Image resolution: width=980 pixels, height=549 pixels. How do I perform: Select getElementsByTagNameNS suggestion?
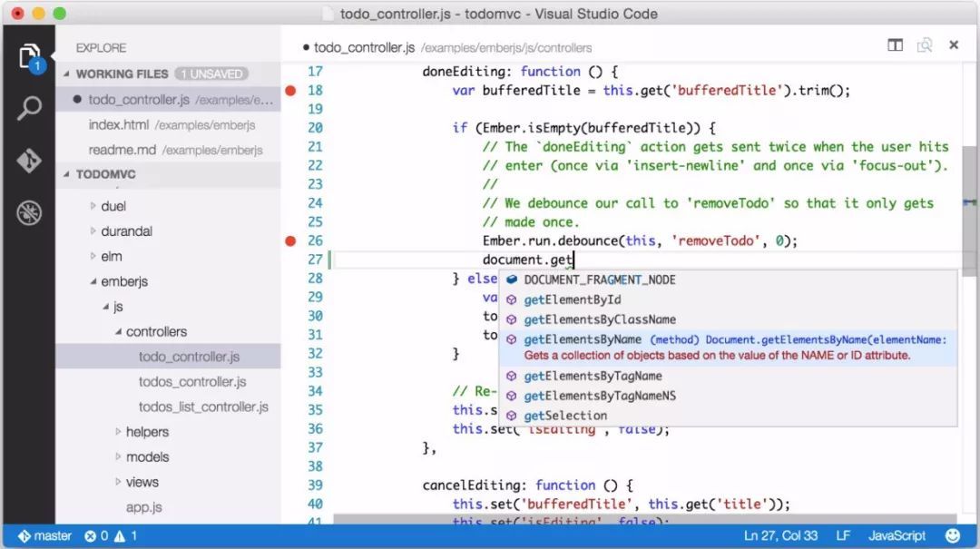tap(728, 396)
